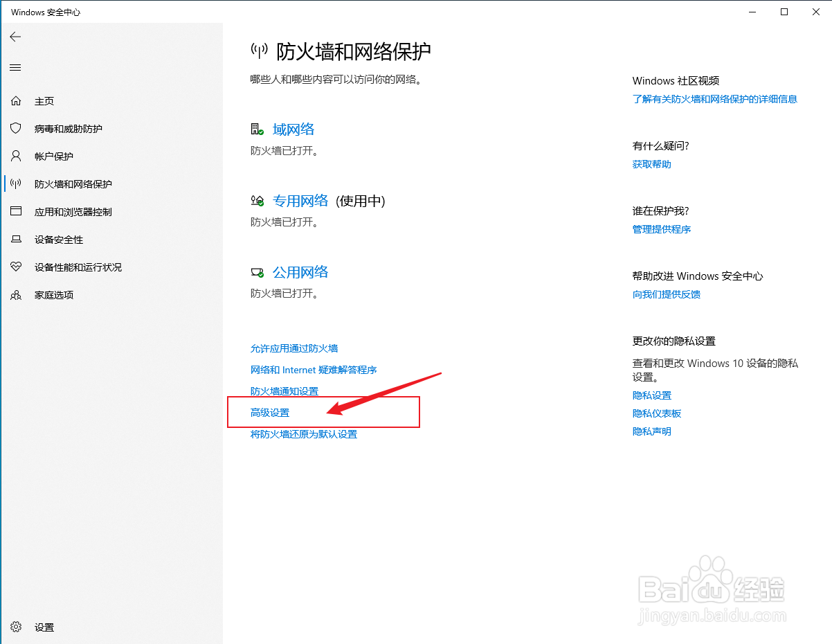Click the signal icon for 防火墙和网络保护
832x644 pixels.
[x=16, y=184]
